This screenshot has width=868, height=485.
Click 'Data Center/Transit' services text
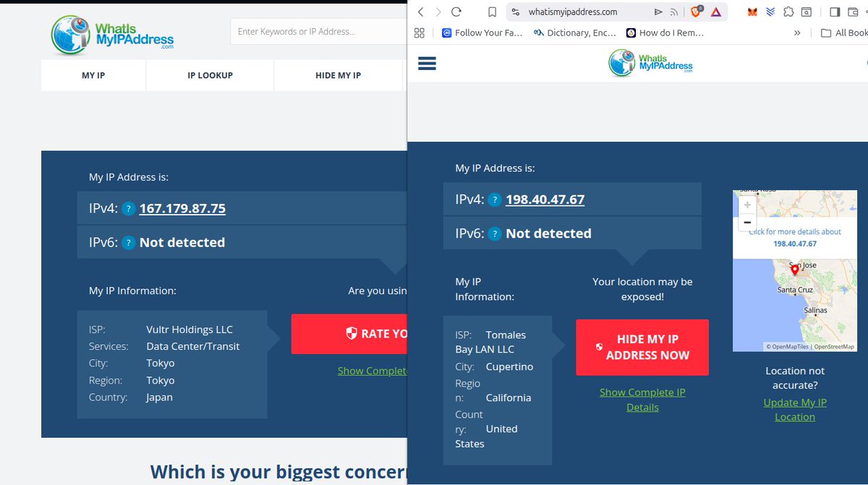click(x=193, y=346)
